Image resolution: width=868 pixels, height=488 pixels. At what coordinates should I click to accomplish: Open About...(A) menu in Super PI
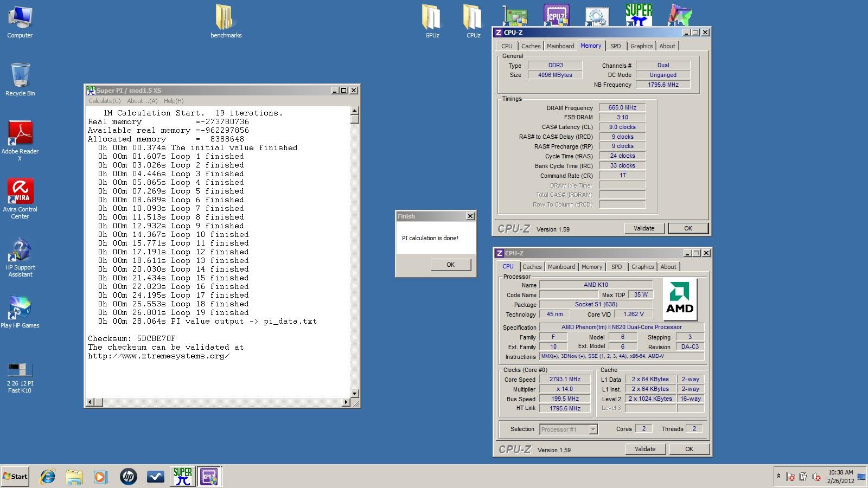coord(142,101)
